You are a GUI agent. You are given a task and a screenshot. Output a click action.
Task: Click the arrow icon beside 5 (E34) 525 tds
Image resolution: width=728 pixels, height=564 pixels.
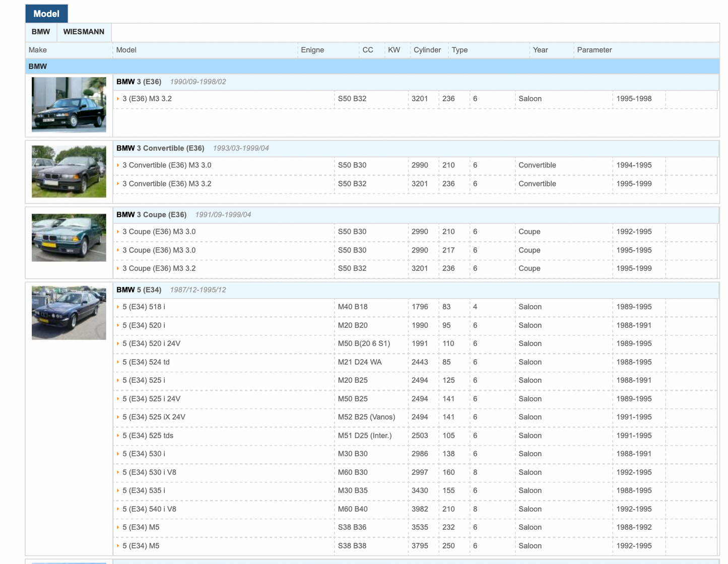118,436
